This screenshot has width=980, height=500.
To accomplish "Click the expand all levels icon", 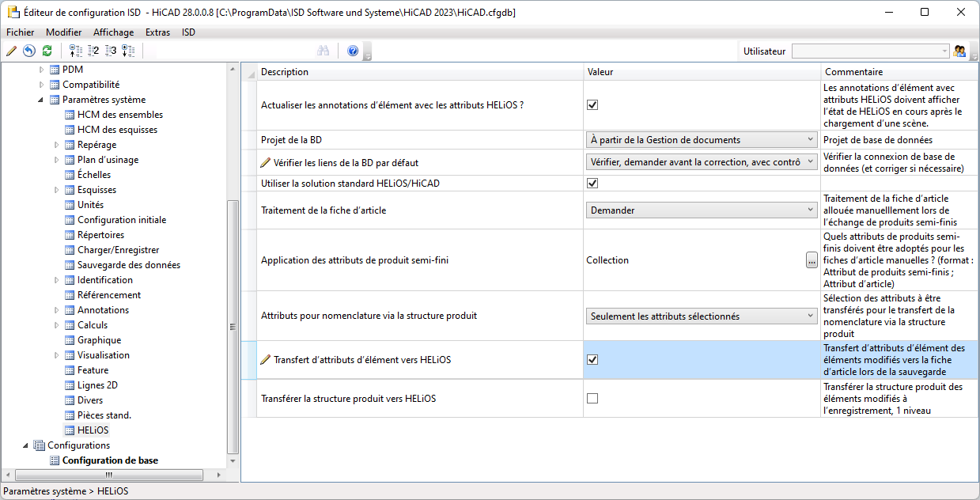I will coord(128,51).
